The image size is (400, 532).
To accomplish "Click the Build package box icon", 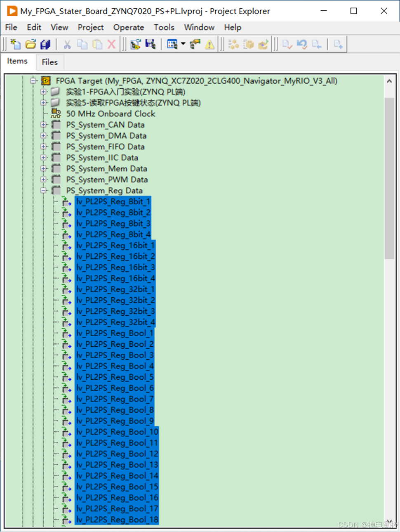I will (x=249, y=44).
